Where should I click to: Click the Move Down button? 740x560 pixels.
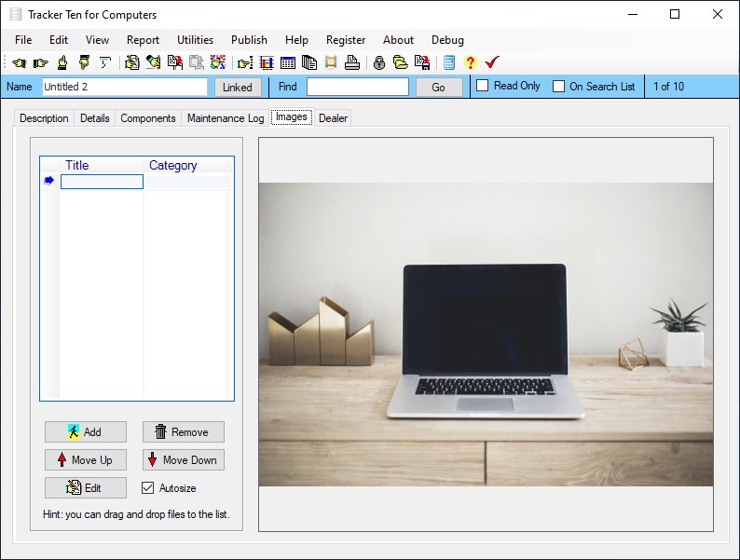pyautogui.click(x=183, y=460)
